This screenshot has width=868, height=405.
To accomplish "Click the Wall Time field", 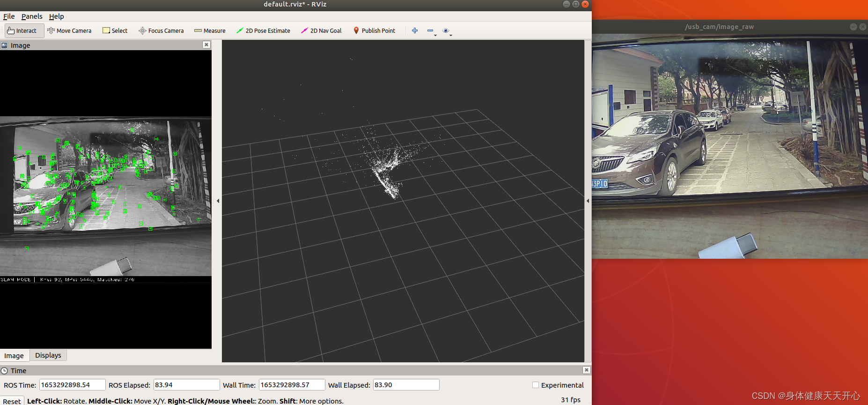I will (292, 385).
